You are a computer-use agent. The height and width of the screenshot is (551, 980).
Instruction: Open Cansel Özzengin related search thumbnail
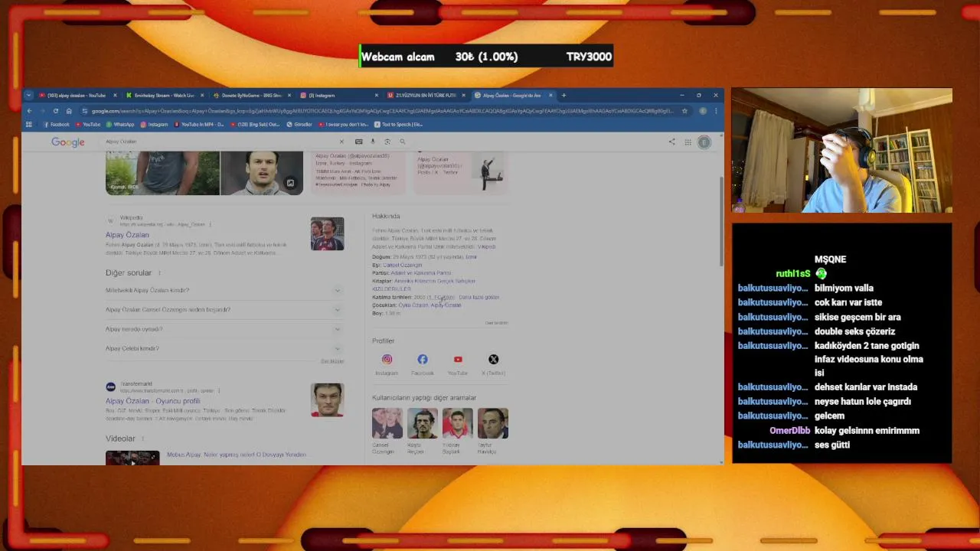[387, 423]
